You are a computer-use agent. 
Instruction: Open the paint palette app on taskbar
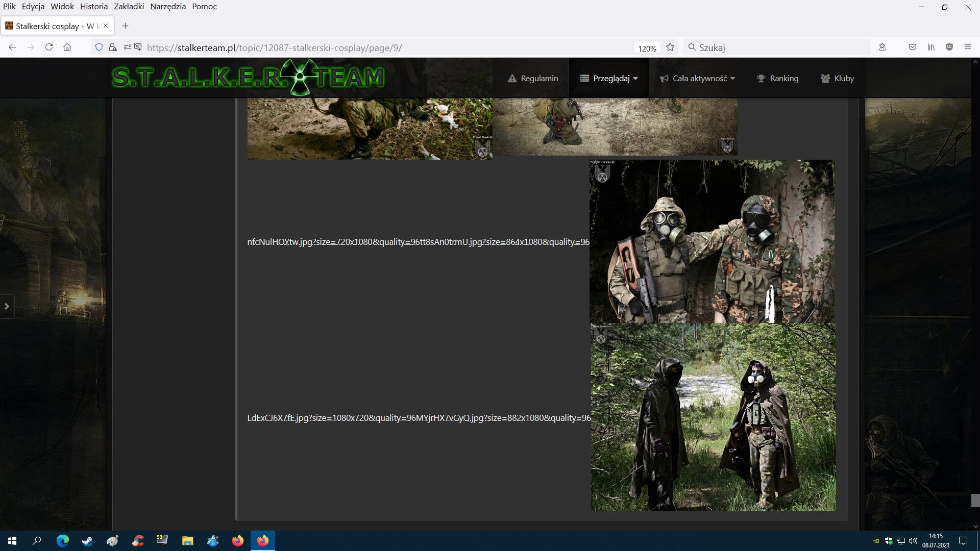[x=112, y=541]
